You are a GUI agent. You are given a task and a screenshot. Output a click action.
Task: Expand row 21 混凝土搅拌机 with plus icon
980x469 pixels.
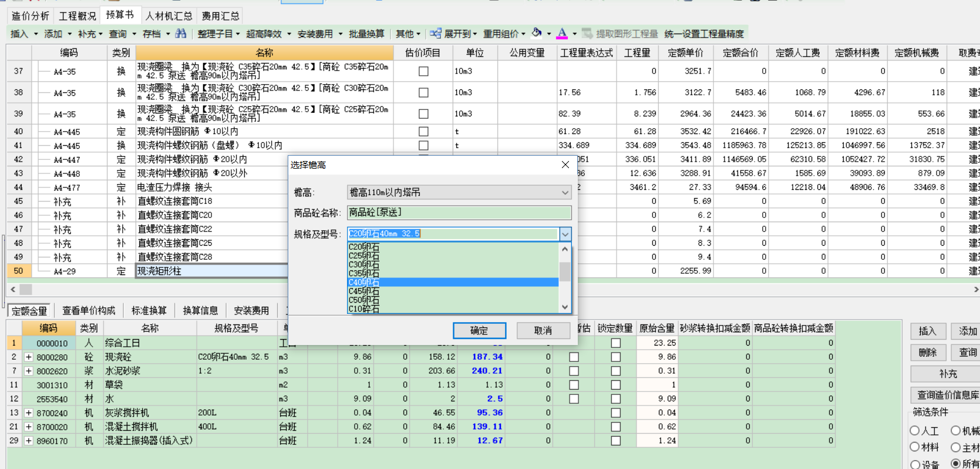tap(28, 427)
